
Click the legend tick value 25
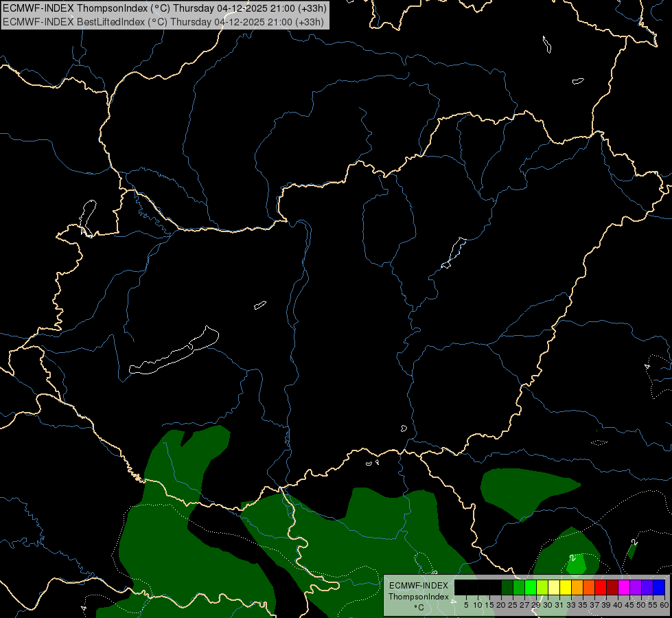tap(513, 605)
